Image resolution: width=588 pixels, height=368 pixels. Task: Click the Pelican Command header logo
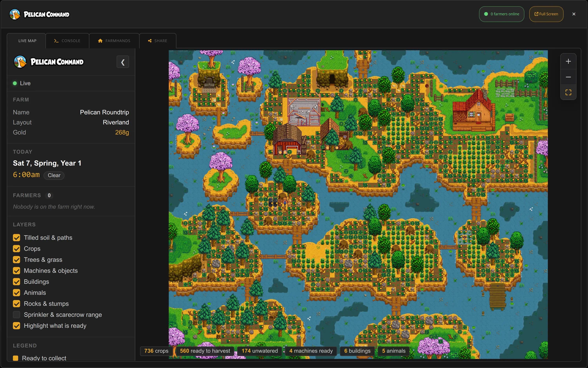[x=39, y=14]
